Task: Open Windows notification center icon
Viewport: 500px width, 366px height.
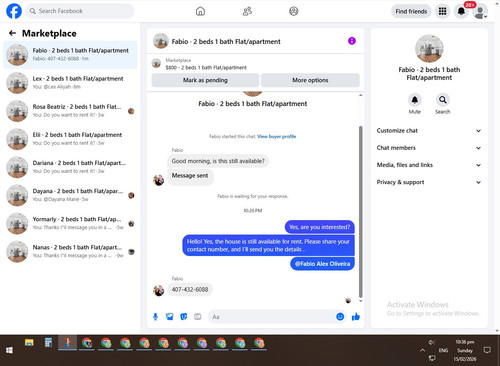Action: click(487, 350)
